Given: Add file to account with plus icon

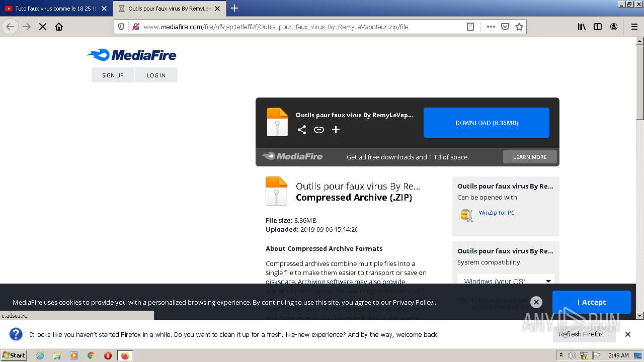Looking at the screenshot, I should (x=336, y=130).
